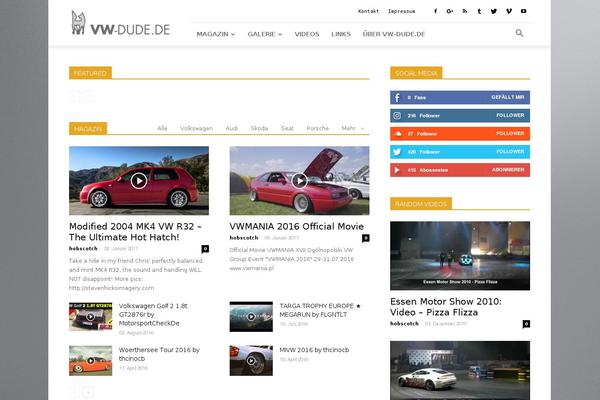The image size is (600, 400).
Task: Open ÜBER VW-DUDE.DE menu item
Action: click(x=394, y=34)
